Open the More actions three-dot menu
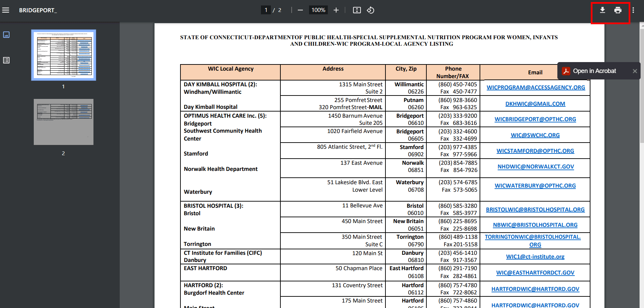The image size is (644, 308). (x=633, y=10)
